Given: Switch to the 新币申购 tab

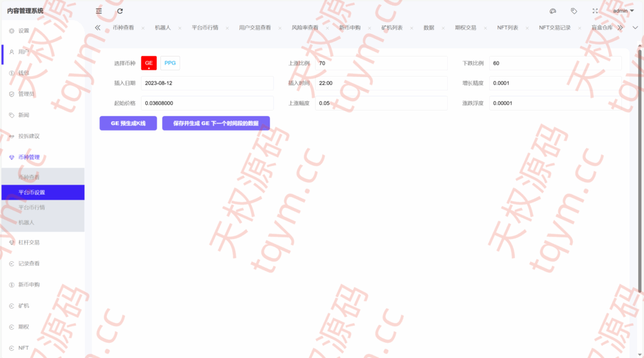Looking at the screenshot, I should (350, 28).
